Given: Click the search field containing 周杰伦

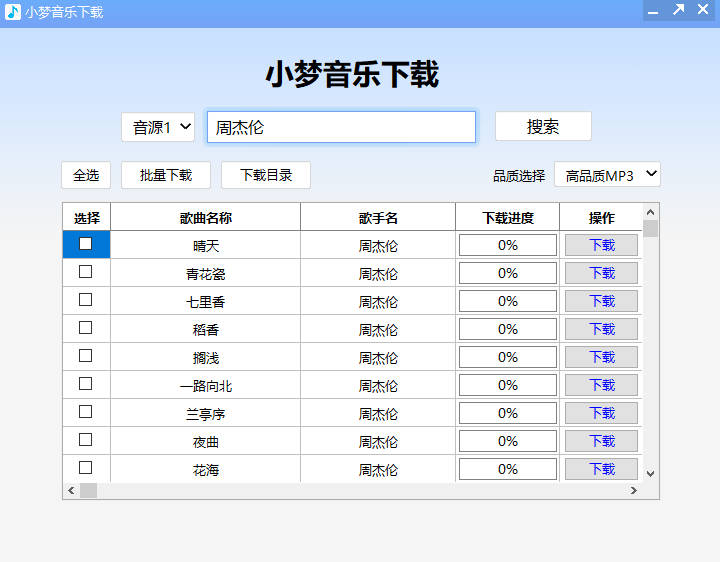Looking at the screenshot, I should [341, 127].
